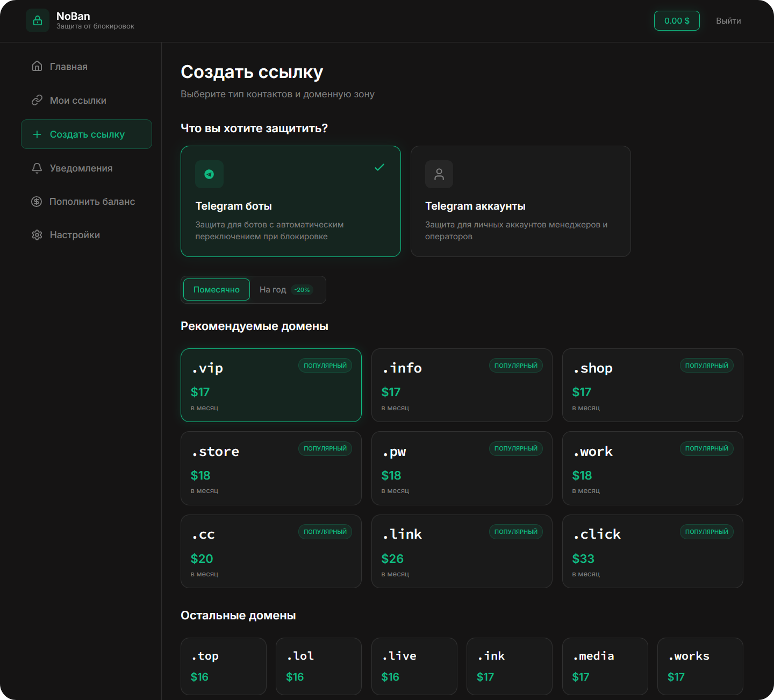Open the home icon in the sidebar
This screenshot has width=774, height=700.
tap(37, 66)
